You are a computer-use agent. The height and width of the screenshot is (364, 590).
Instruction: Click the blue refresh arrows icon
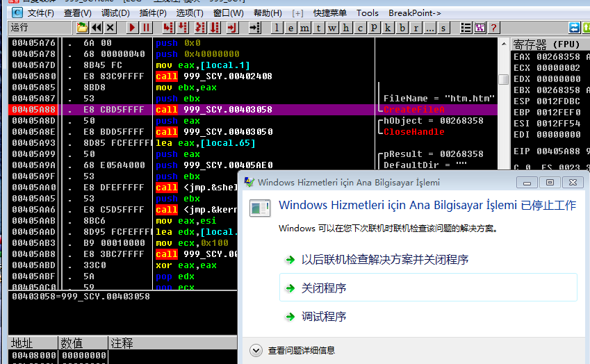(574, 28)
